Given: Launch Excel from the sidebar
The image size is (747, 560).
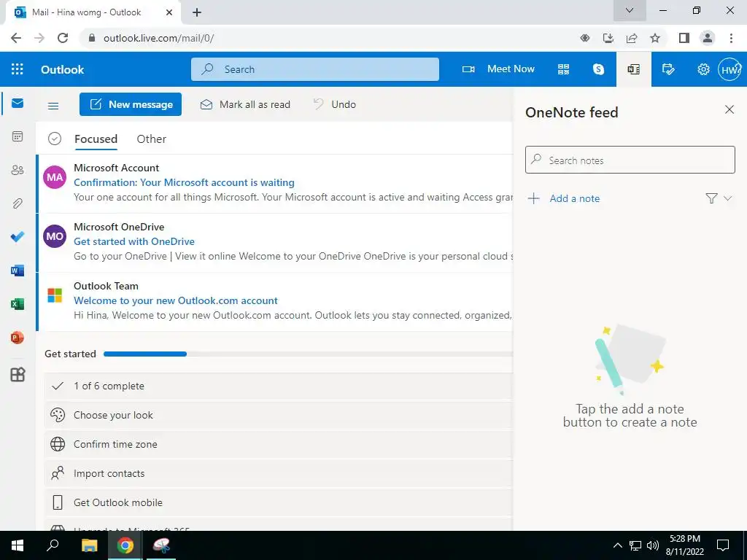Looking at the screenshot, I should 18,304.
